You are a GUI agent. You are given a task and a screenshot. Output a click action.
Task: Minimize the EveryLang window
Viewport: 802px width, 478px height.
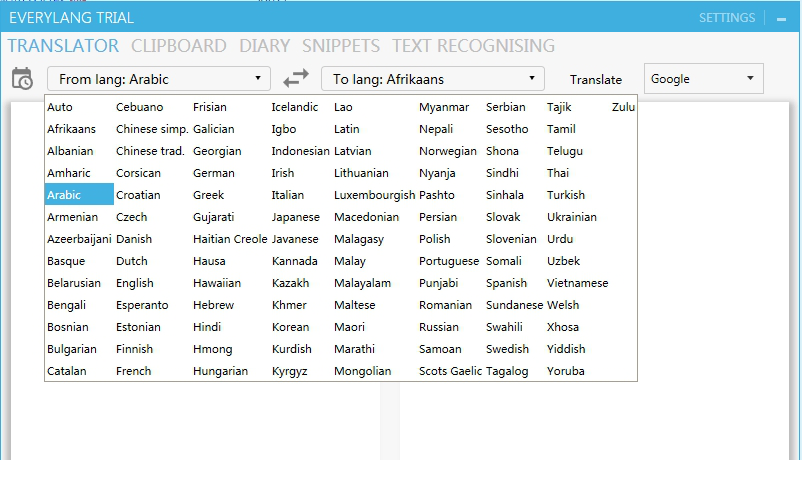pos(781,18)
